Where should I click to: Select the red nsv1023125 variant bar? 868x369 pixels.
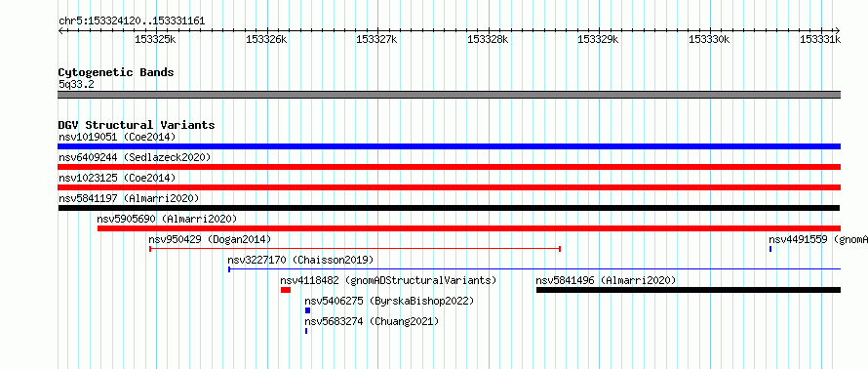tap(450, 187)
